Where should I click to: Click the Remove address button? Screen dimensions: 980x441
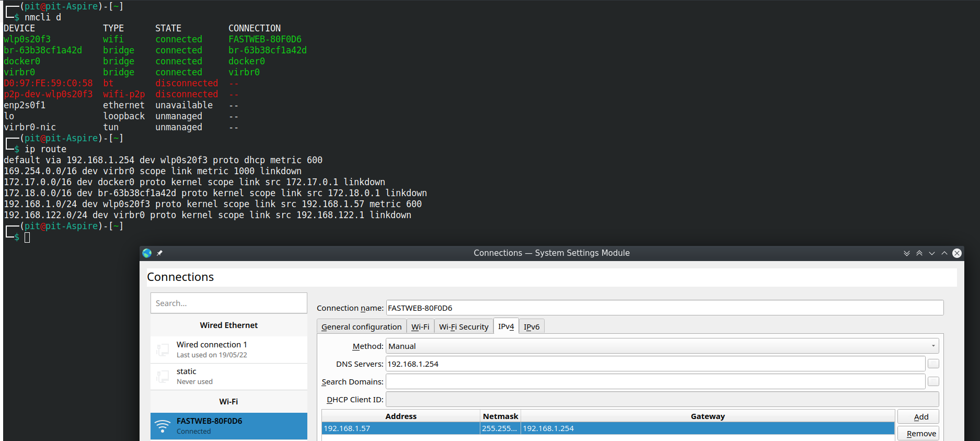pos(918,433)
